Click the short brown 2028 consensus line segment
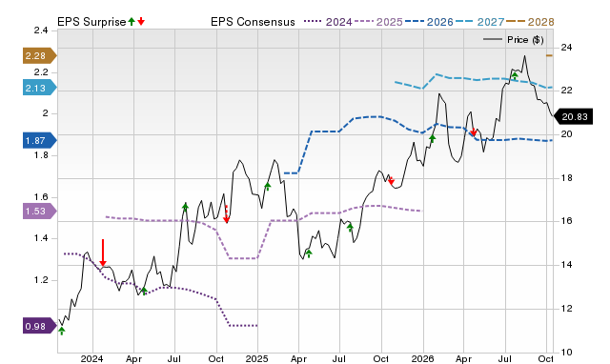Viewport: 610px width, 364px height. [549, 55]
